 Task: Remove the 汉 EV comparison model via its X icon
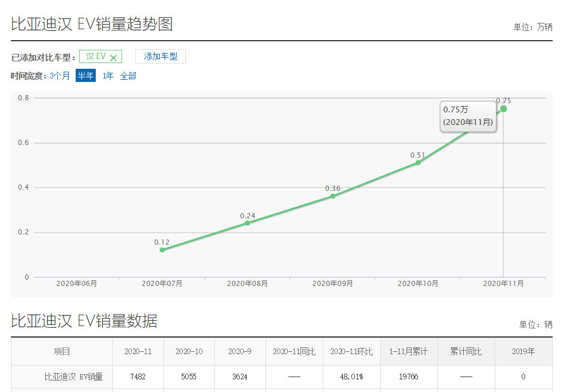[114, 57]
